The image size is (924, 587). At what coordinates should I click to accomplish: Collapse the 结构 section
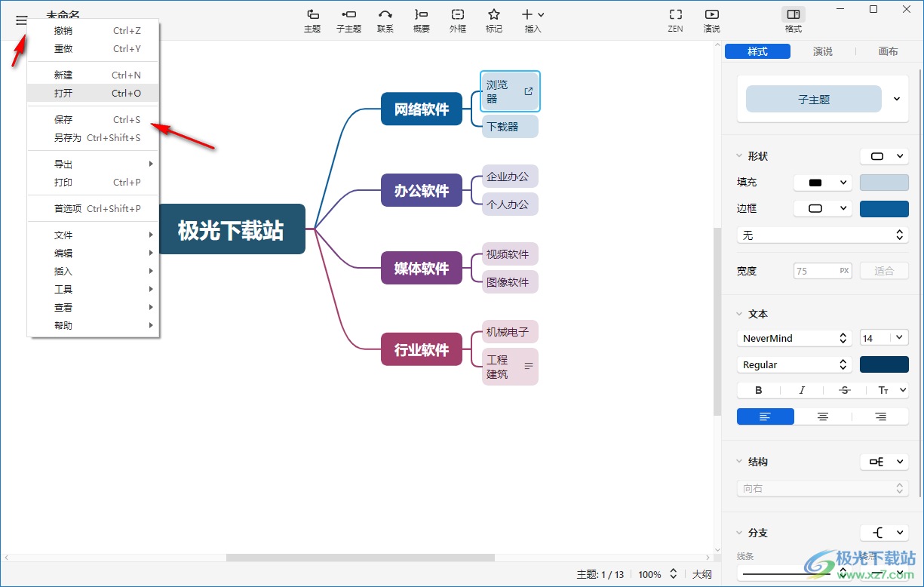(x=739, y=462)
